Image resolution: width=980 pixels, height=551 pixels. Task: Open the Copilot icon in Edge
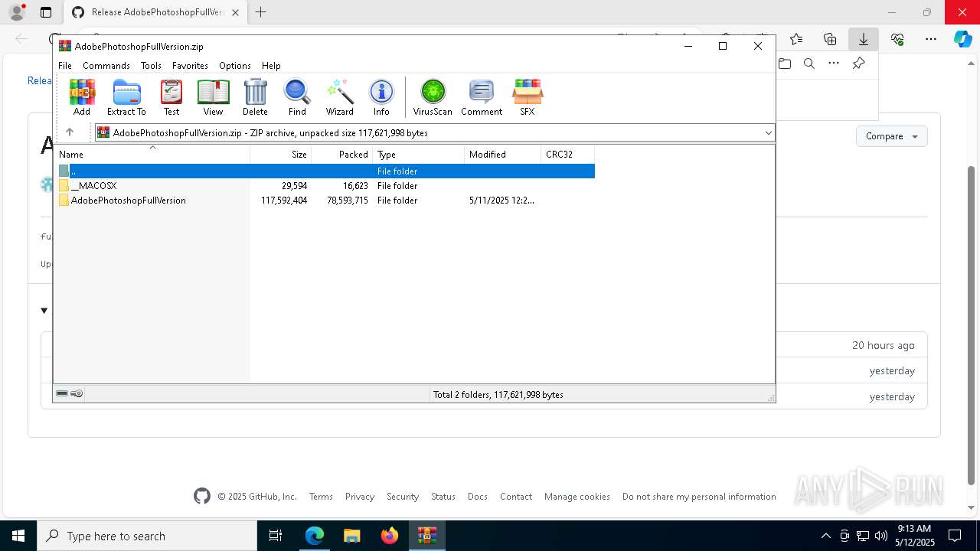point(963,39)
